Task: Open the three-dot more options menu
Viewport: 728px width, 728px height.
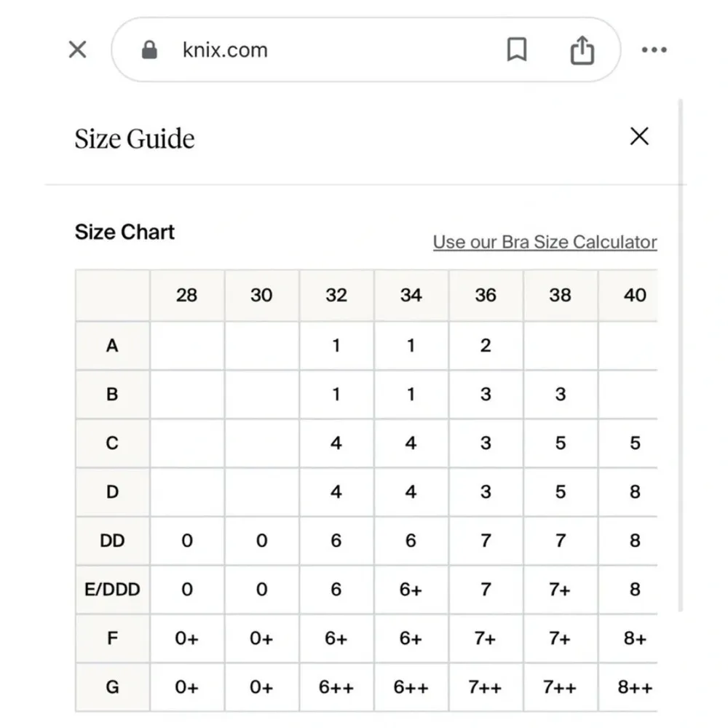Action: 654,50
